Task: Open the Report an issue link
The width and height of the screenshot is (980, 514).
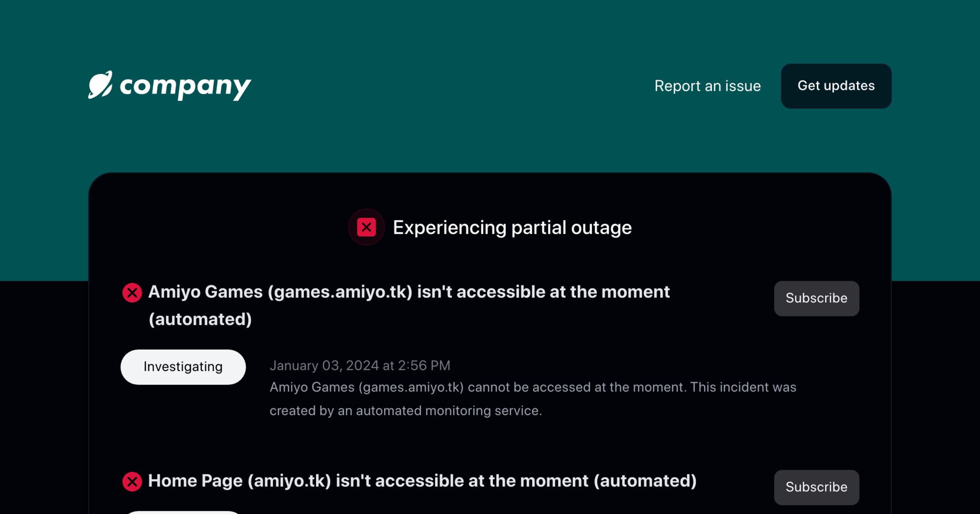Action: coord(707,86)
